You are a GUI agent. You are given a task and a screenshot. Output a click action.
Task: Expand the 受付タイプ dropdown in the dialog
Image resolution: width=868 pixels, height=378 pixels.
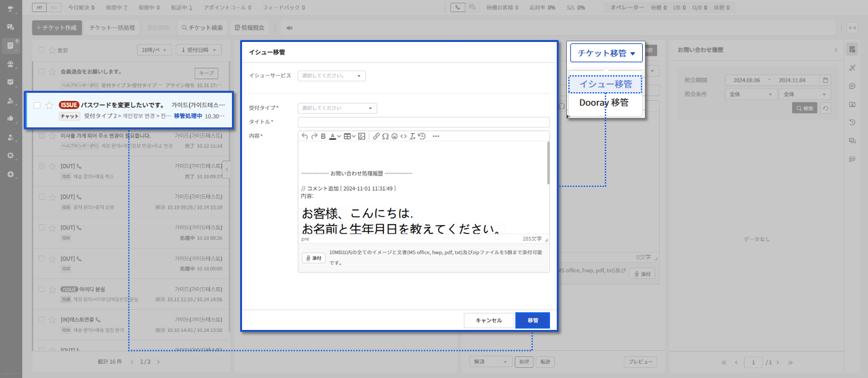click(x=337, y=108)
